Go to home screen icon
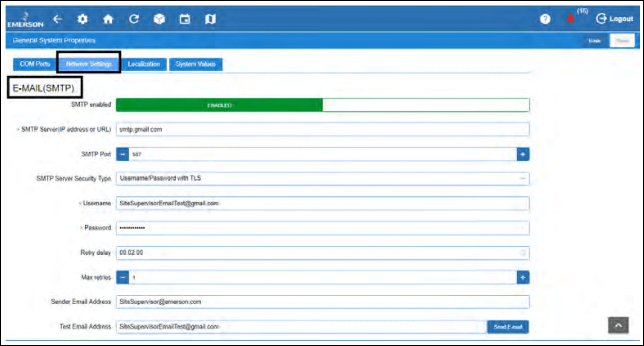Screen dimensions: 644x346 (108, 19)
